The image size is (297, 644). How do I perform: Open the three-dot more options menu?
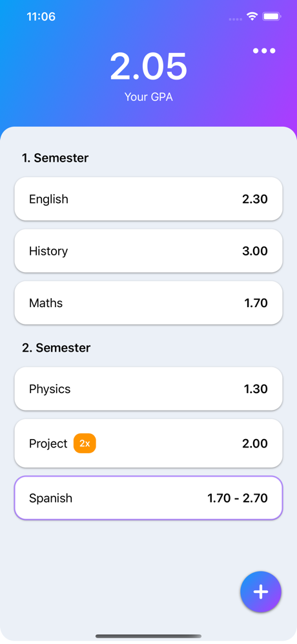click(x=264, y=51)
